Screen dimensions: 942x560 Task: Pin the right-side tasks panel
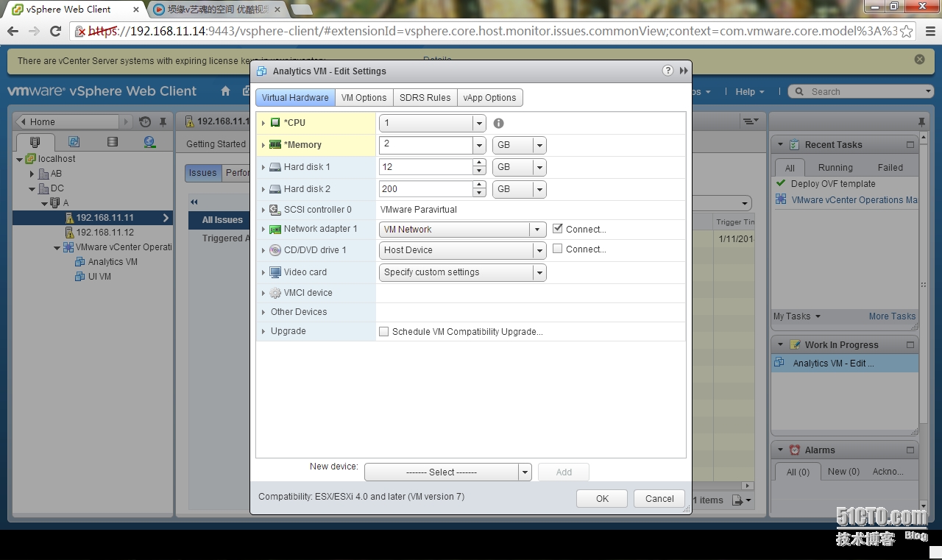921,122
